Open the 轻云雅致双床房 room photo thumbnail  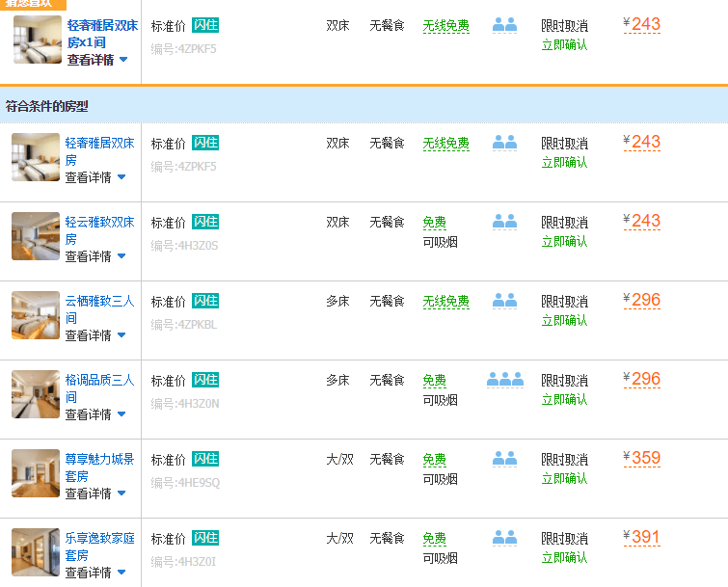pos(36,236)
